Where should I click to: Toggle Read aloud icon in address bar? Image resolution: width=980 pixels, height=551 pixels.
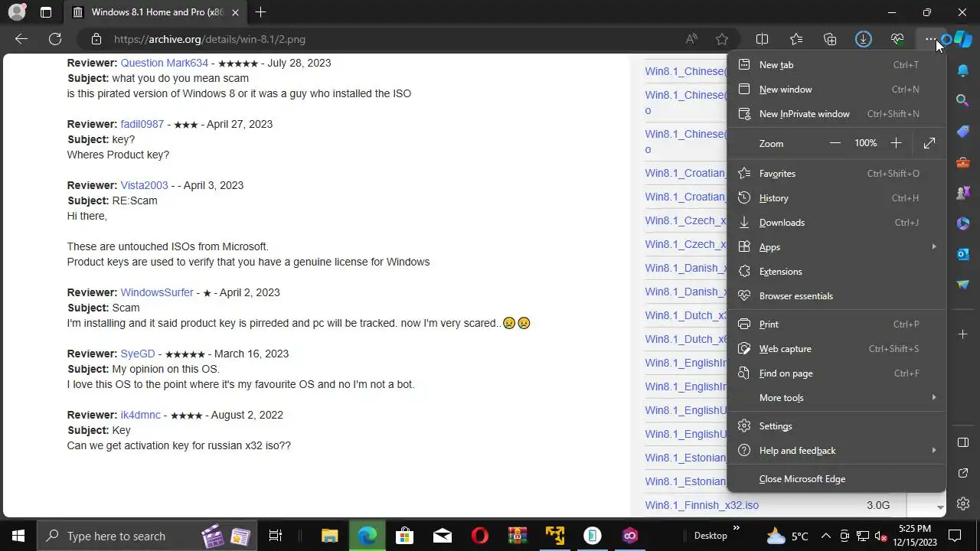click(x=691, y=39)
